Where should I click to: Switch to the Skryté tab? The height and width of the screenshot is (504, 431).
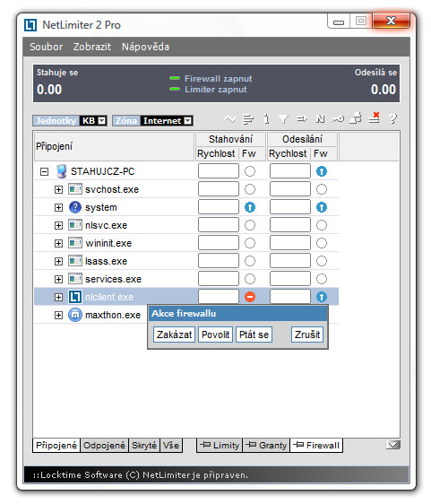tap(144, 445)
